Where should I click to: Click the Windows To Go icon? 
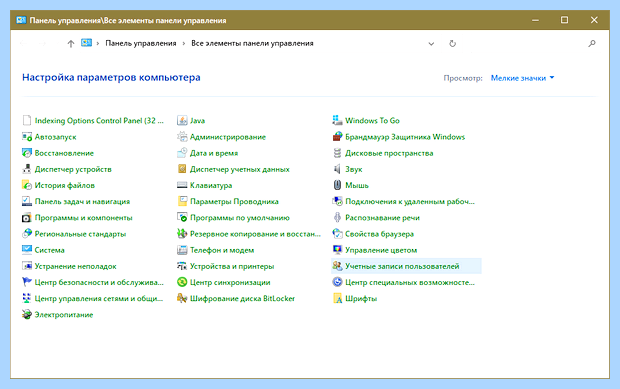pyautogui.click(x=337, y=121)
